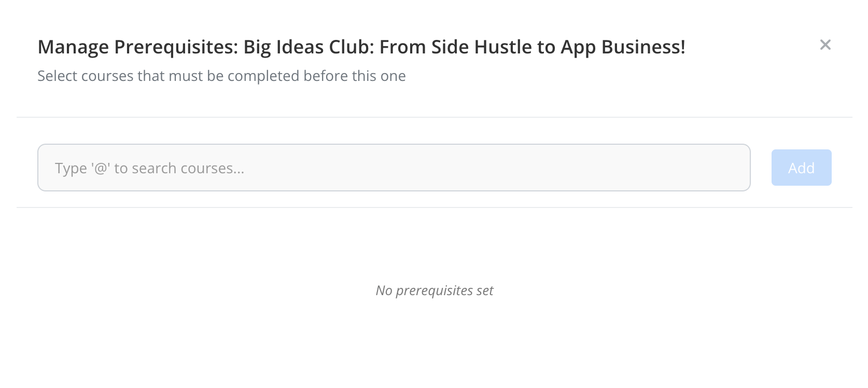
Task: Click the Manage Prerequisites dialog title
Action: 361,47
